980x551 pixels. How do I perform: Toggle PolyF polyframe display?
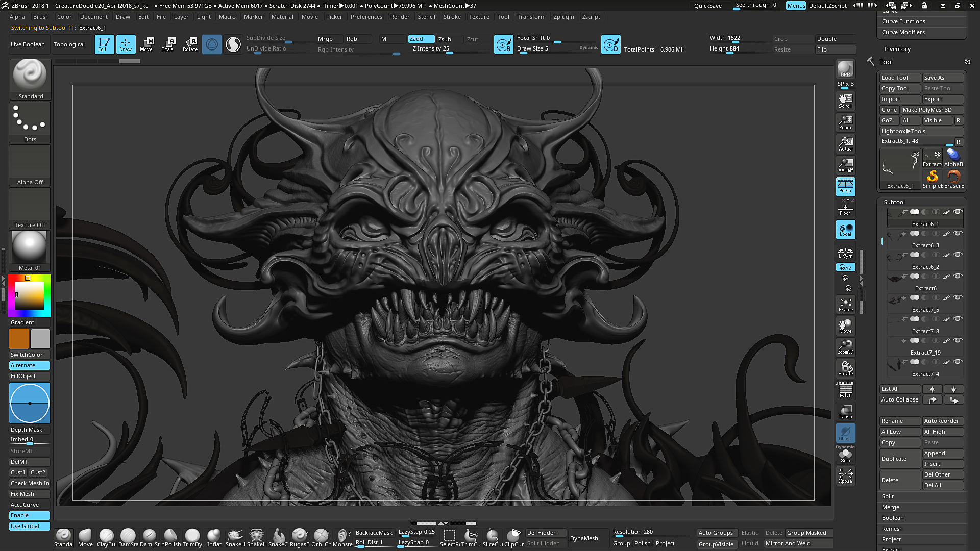click(x=845, y=390)
